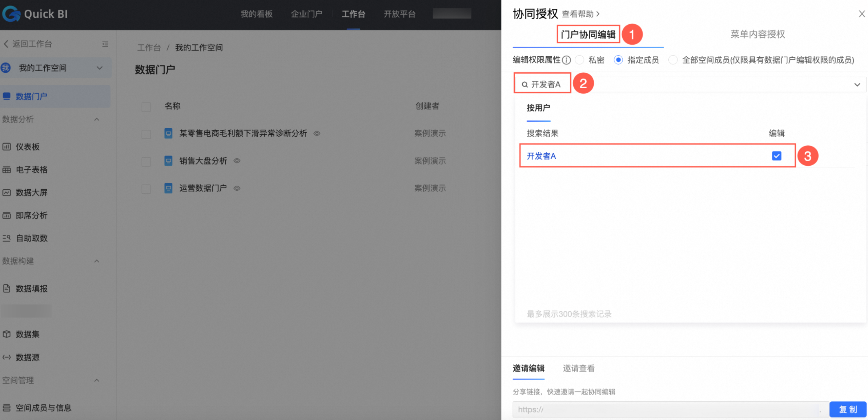Screen dimensions: 868x420
Task: Click the eye icon next to 销售大盘分析
Action: click(237, 161)
